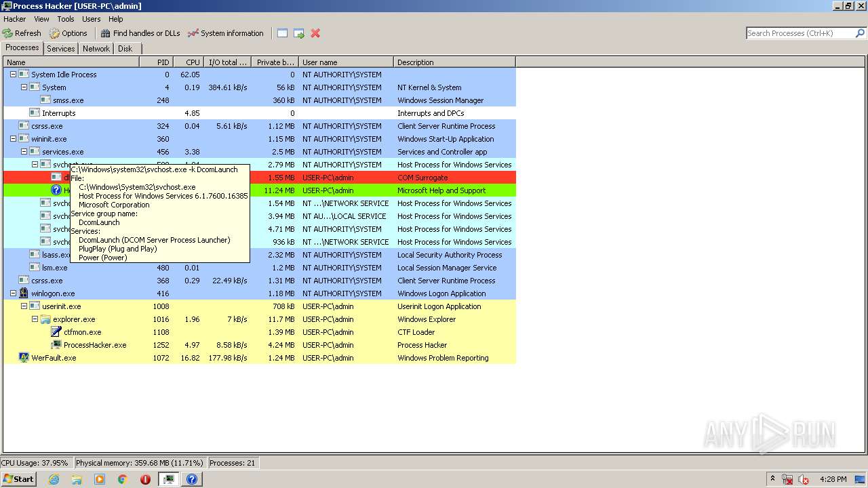
Task: Collapse the services.exe node
Action: tap(24, 152)
